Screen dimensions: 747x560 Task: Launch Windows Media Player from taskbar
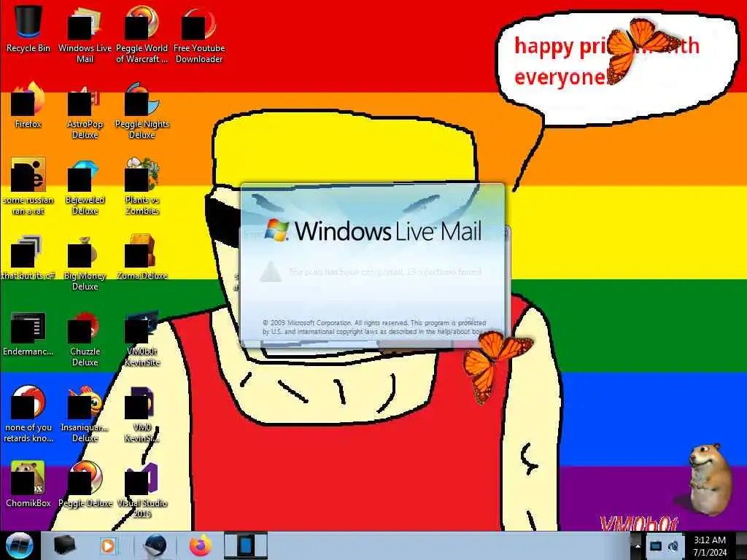pyautogui.click(x=109, y=545)
